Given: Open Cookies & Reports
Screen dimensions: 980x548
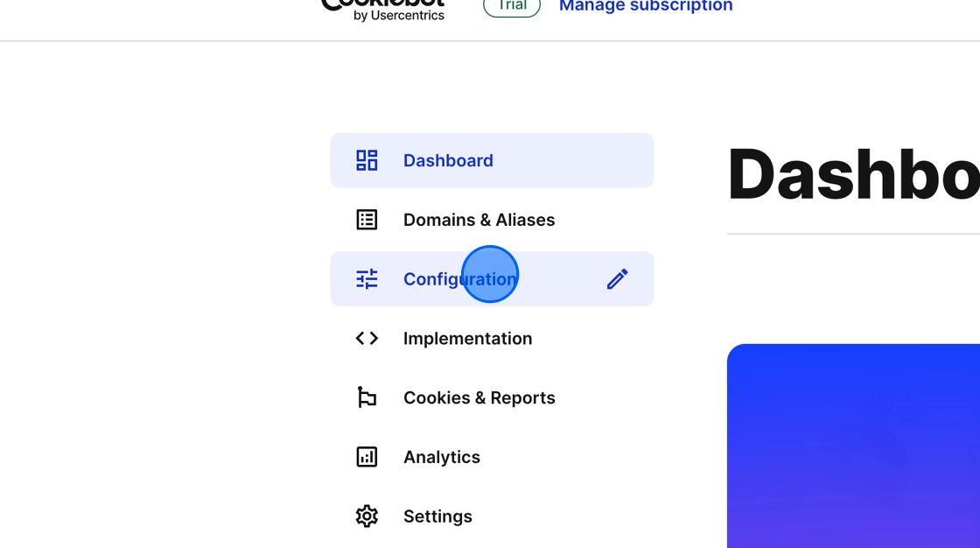Looking at the screenshot, I should coord(479,397).
